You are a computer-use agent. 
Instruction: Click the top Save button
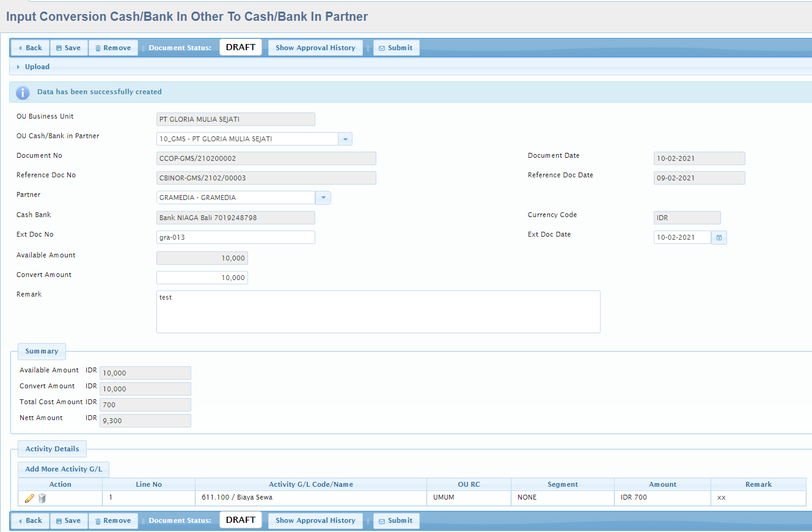(x=68, y=48)
